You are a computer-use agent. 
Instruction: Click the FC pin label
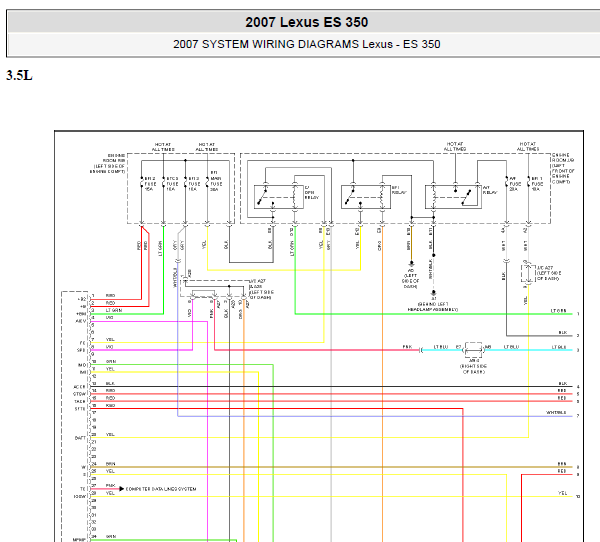[83, 343]
